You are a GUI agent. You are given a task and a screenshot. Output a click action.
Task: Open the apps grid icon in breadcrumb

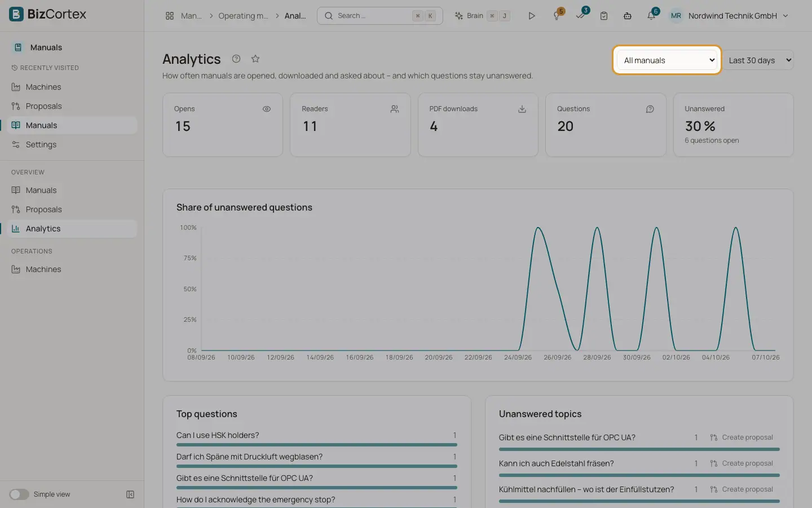170,16
